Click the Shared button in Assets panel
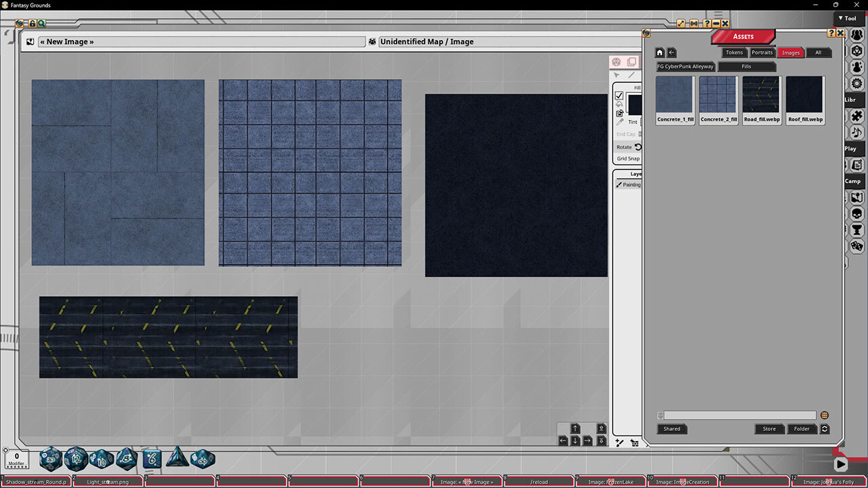 [x=671, y=428]
